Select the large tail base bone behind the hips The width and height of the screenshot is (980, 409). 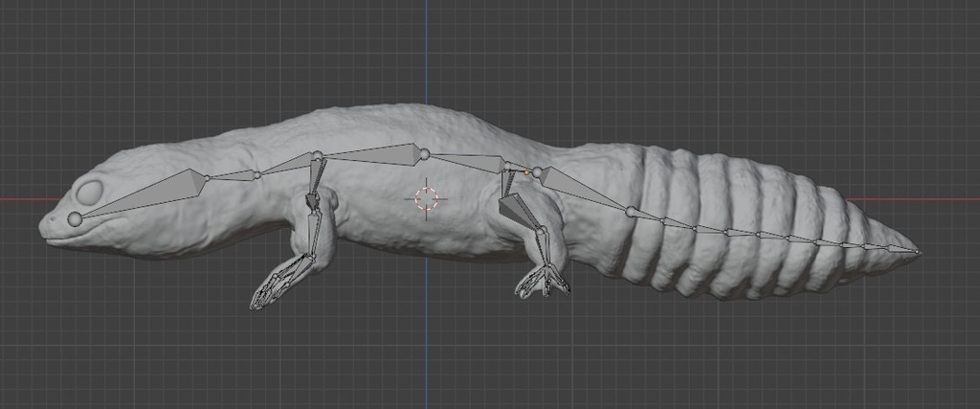(584, 189)
